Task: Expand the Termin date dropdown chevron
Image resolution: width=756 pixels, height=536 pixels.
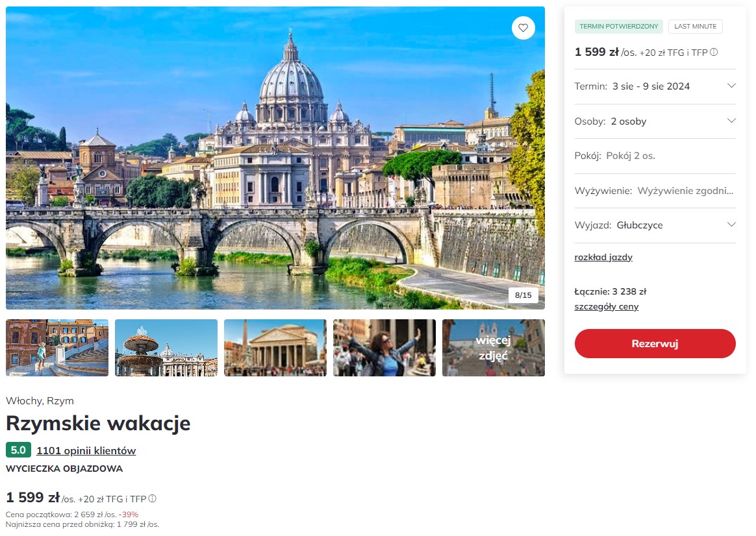Action: click(731, 86)
